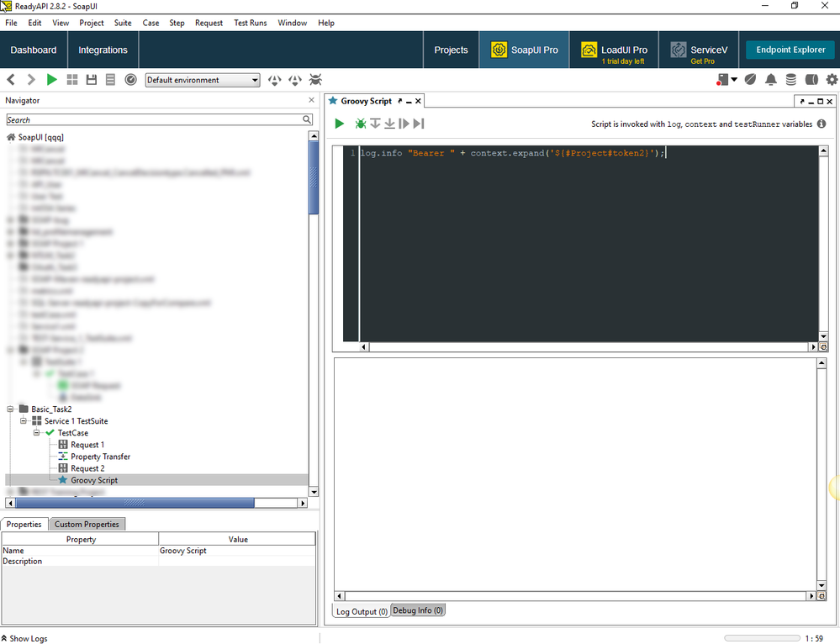The image size is (840, 644).
Task: Click the save floppy disk icon in main toolbar
Action: [91, 80]
